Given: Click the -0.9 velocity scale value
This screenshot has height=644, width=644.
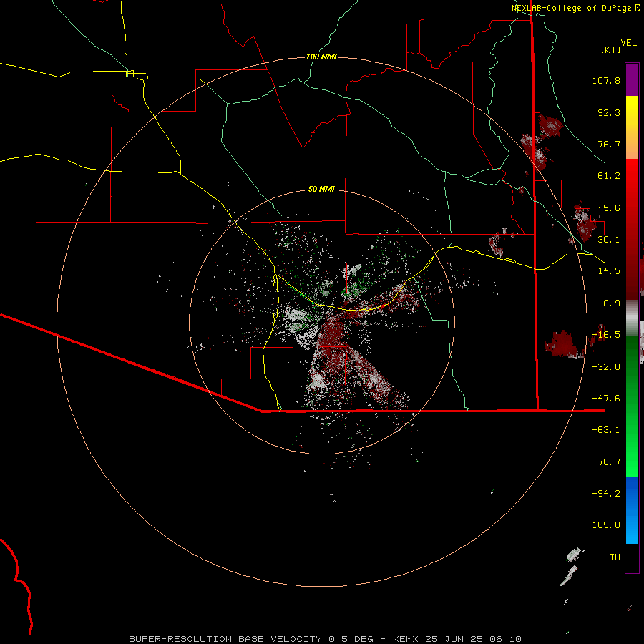Looking at the screenshot, I should 609,303.
